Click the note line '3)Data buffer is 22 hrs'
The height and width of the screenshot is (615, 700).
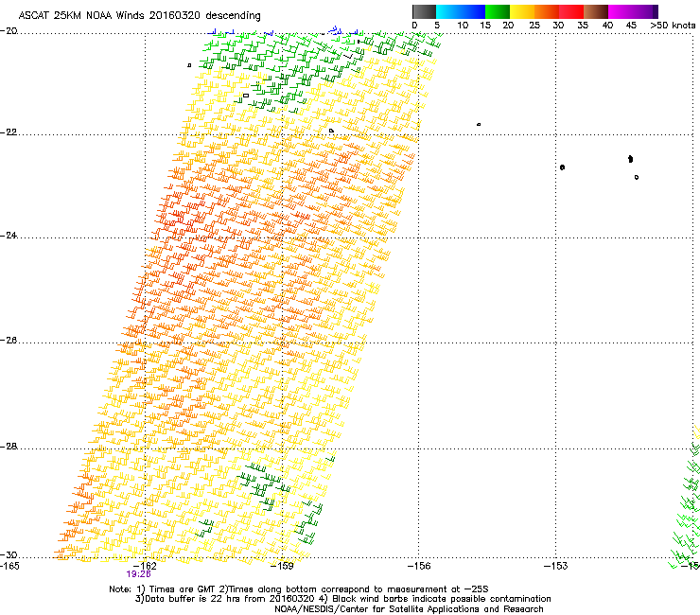(x=342, y=599)
